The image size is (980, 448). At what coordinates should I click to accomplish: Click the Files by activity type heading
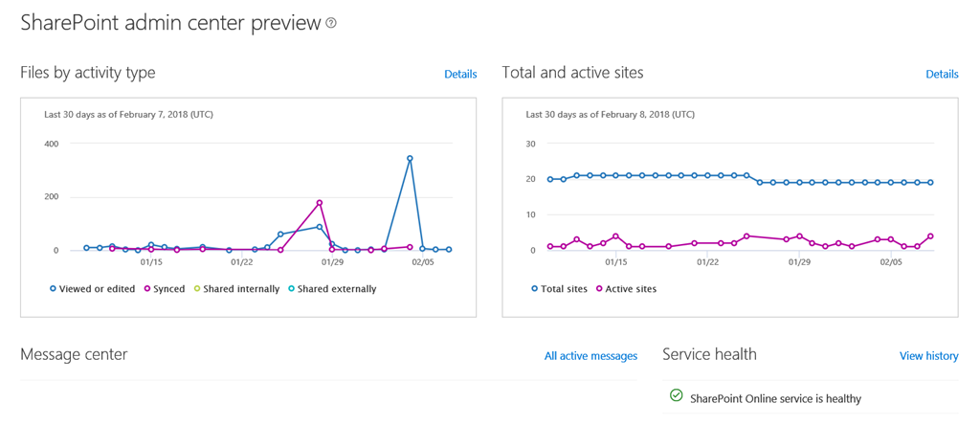[x=87, y=73]
